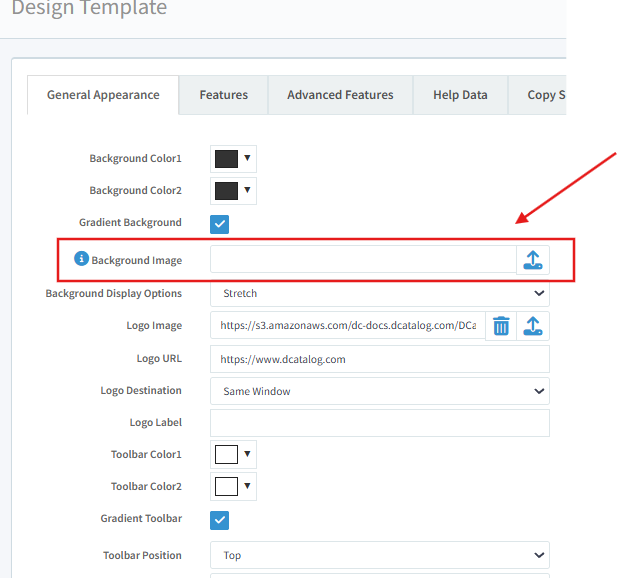Switch to the Features tab
The image size is (617, 578).
223,95
